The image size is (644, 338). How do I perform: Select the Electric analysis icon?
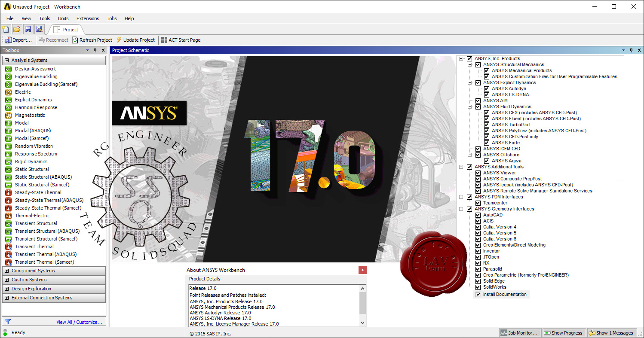(x=8, y=92)
